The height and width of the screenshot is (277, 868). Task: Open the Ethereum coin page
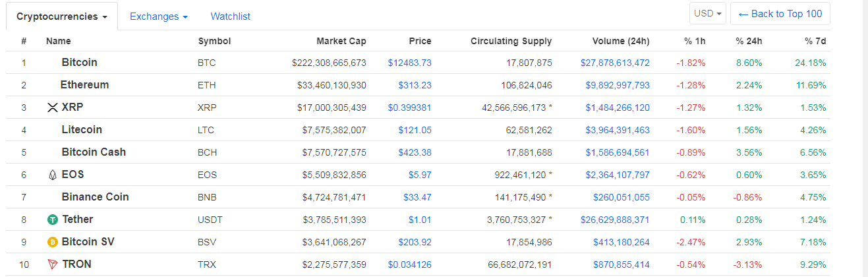[x=84, y=85]
